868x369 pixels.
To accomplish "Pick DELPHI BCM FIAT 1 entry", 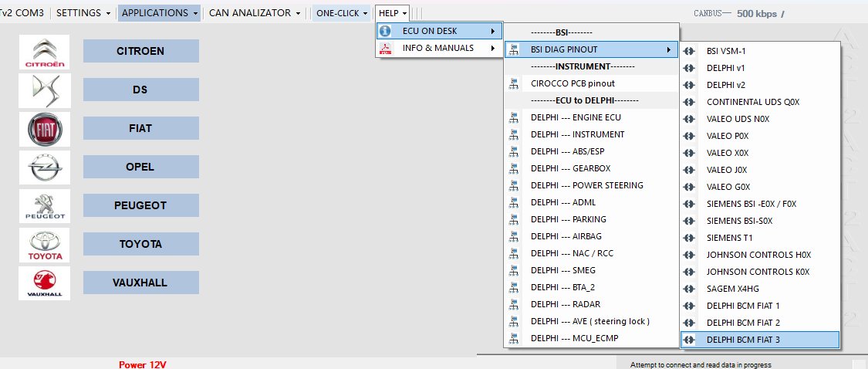I will (x=760, y=306).
